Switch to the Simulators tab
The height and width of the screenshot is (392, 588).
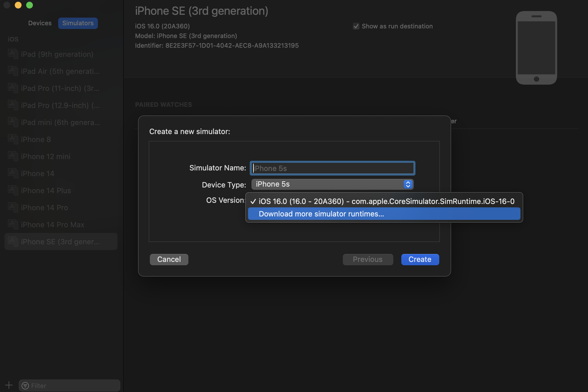point(78,23)
